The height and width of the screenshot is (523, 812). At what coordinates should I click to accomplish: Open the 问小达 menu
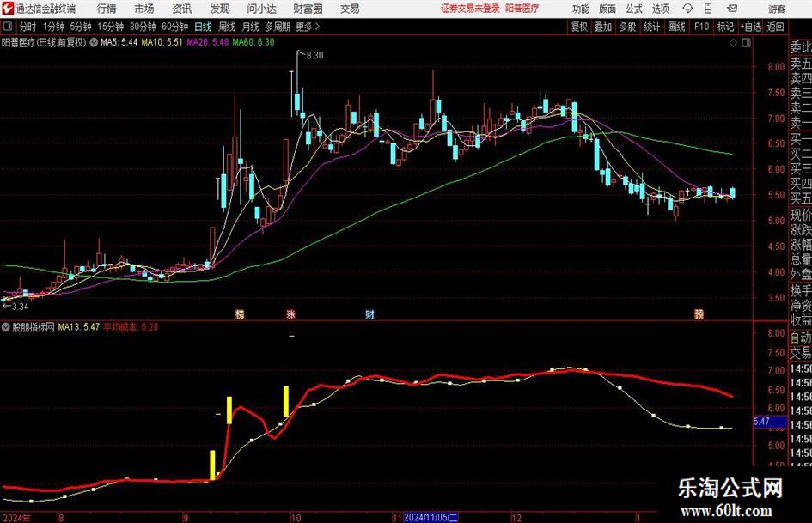click(261, 9)
